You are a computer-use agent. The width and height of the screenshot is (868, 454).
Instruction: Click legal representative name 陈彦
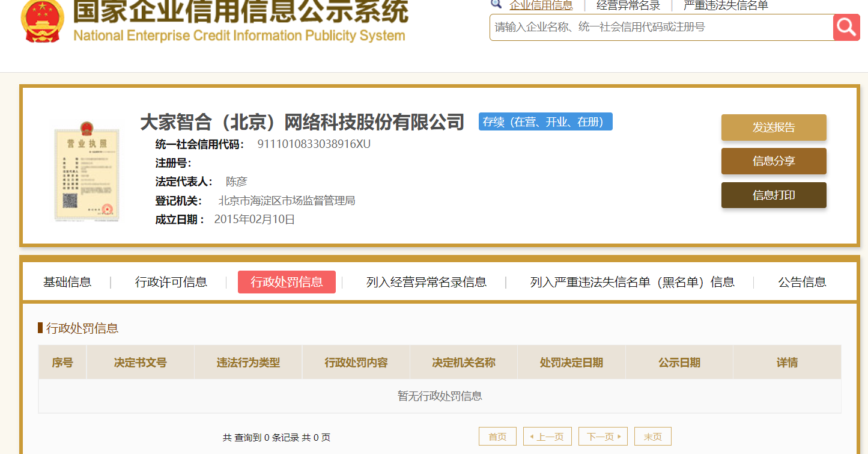236,182
